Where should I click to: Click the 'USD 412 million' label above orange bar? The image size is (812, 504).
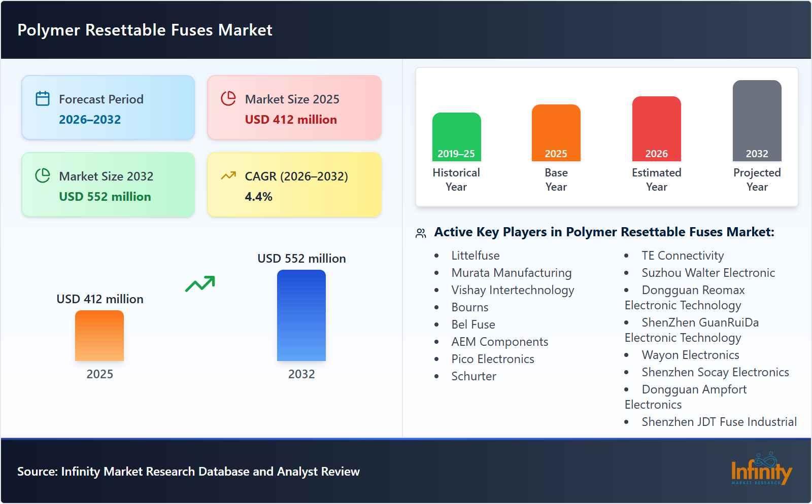tap(99, 299)
